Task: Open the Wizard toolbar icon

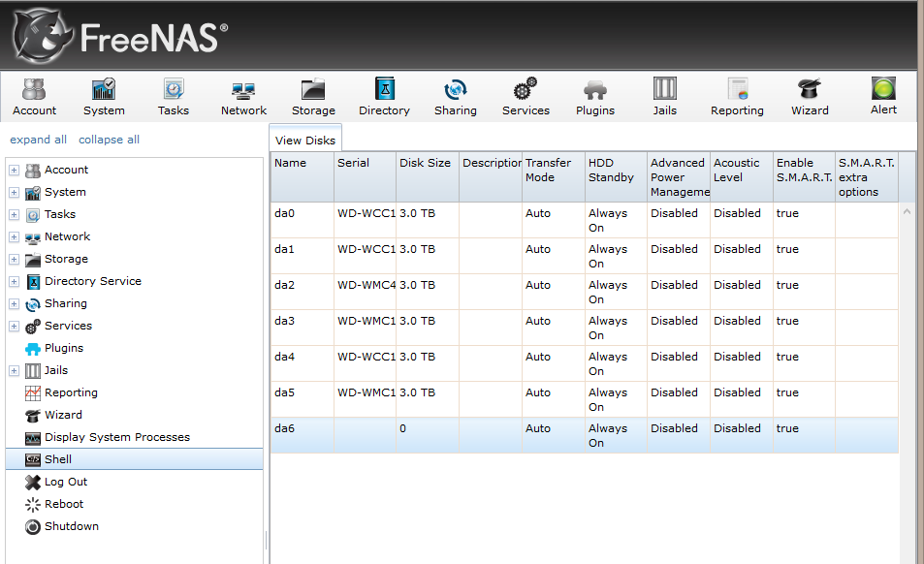Action: tap(809, 97)
